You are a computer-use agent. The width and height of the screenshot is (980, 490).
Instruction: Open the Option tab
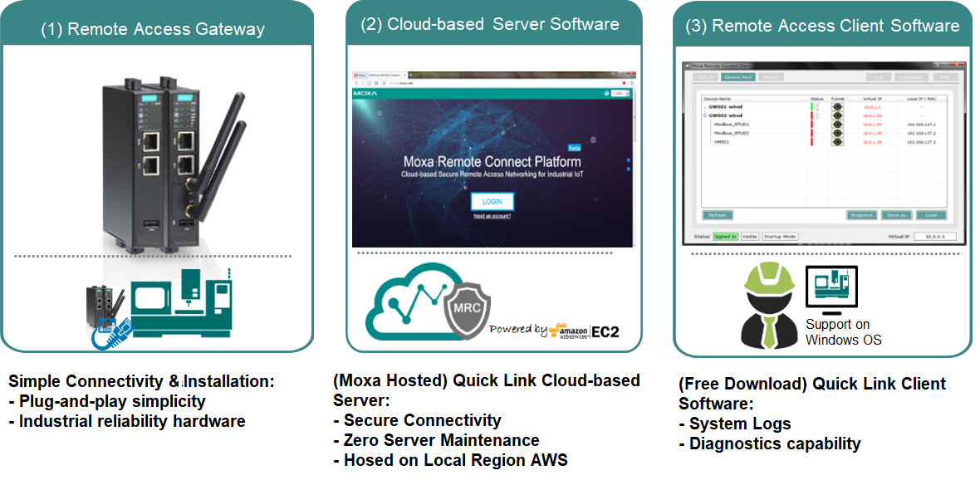click(x=770, y=77)
